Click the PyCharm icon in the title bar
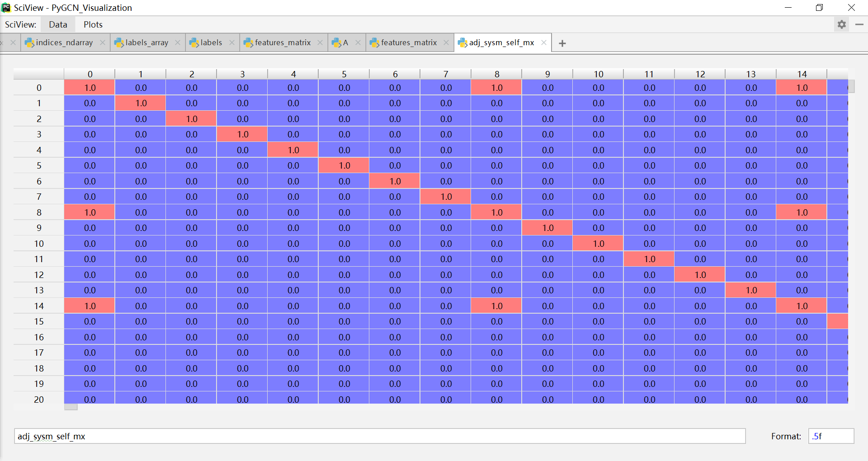Viewport: 868px width, 461px height. (6, 8)
